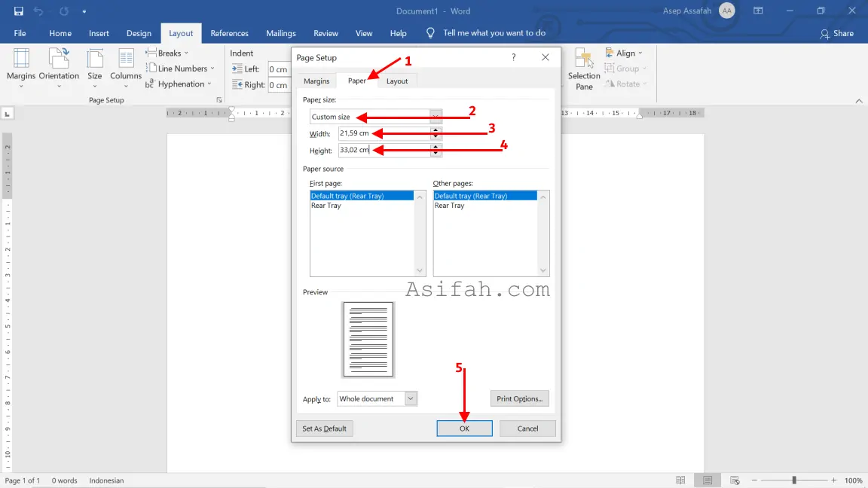
Task: Switch to Read Mode view
Action: pos(680,480)
